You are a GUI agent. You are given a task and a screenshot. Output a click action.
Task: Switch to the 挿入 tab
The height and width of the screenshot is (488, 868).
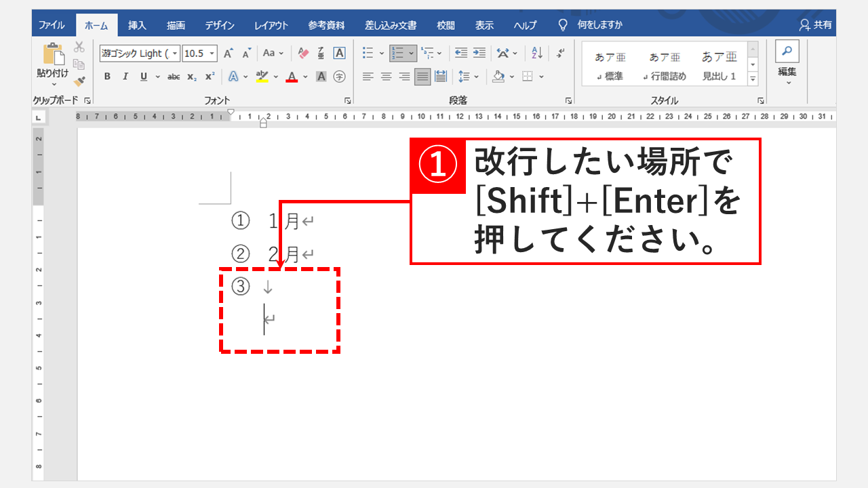point(137,25)
